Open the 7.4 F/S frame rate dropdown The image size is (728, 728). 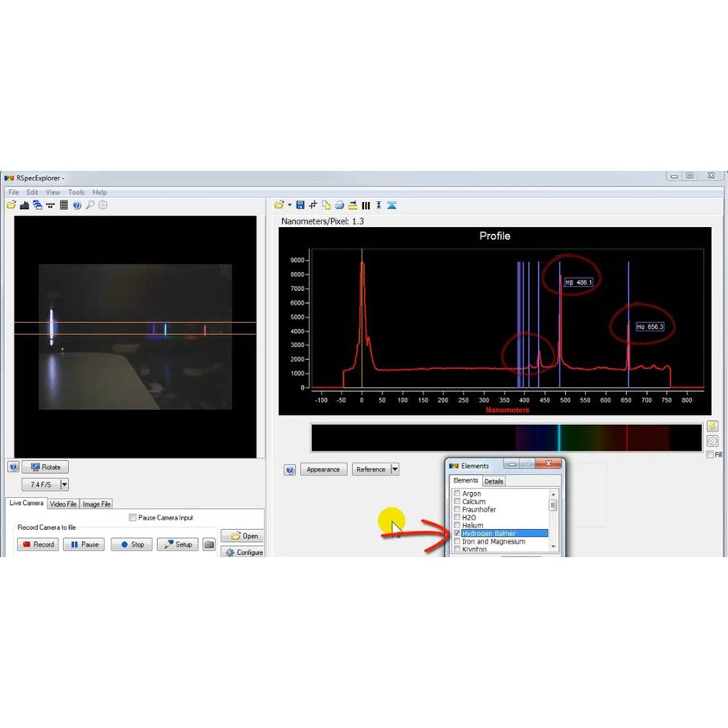64,484
